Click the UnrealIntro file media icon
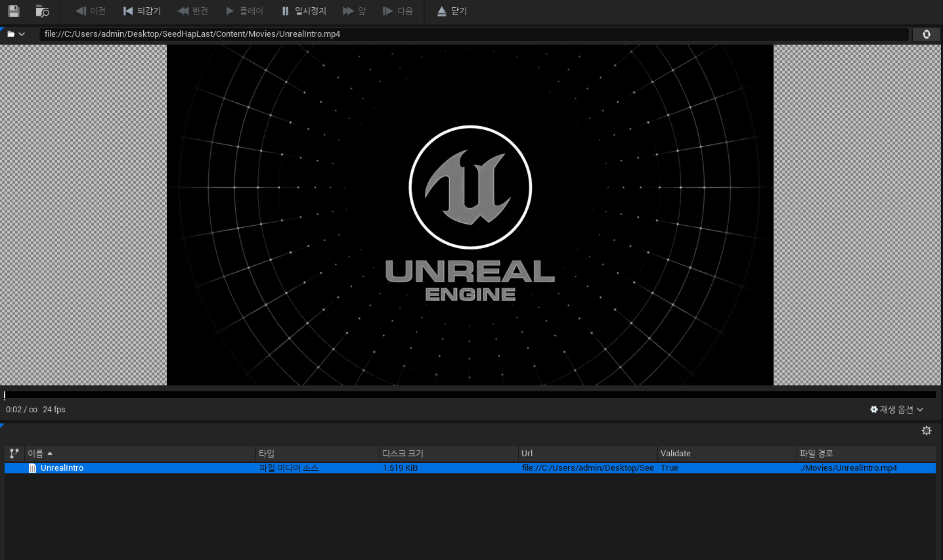Viewport: 943px width, 560px height. [x=32, y=468]
